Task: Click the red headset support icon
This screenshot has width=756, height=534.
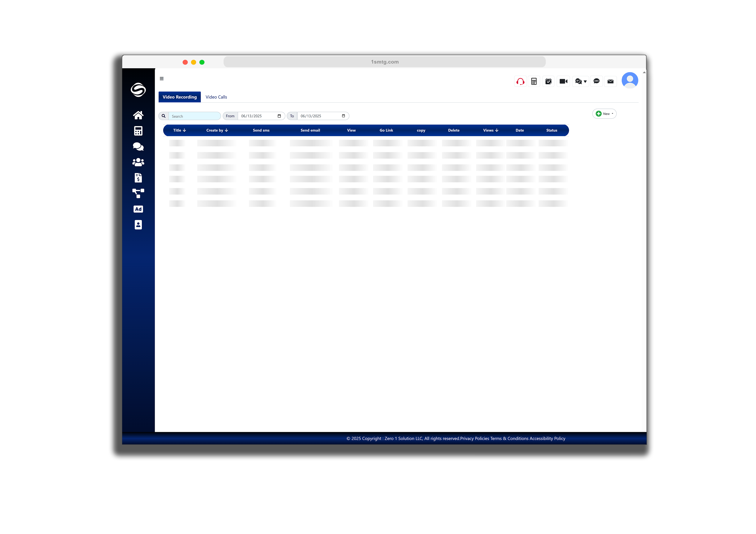Action: tap(520, 81)
